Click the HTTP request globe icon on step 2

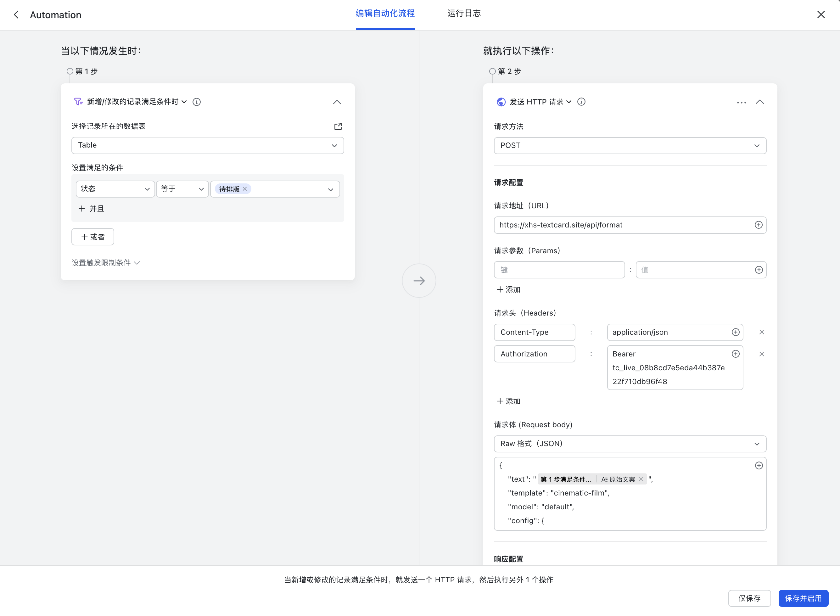click(501, 101)
